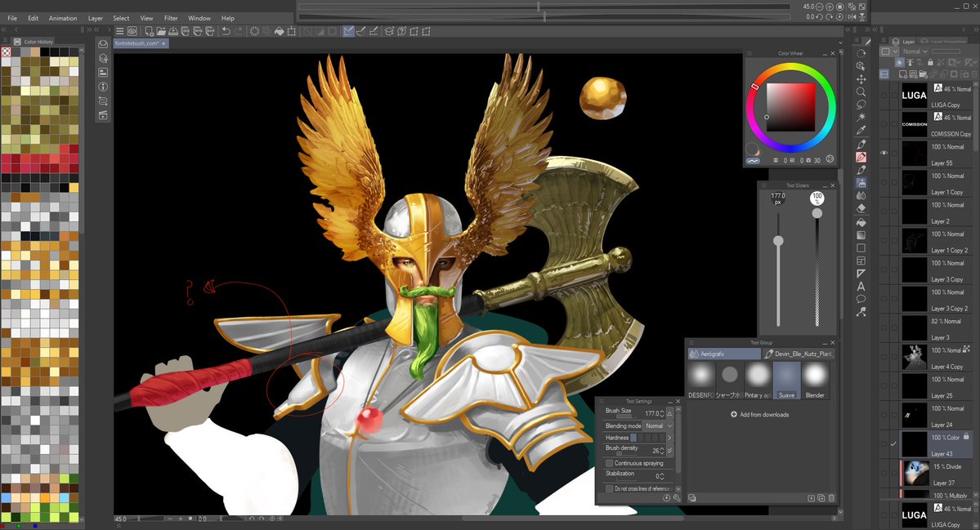Click the Information icon beside canvas
The width and height of the screenshot is (980, 530).
pos(103,87)
